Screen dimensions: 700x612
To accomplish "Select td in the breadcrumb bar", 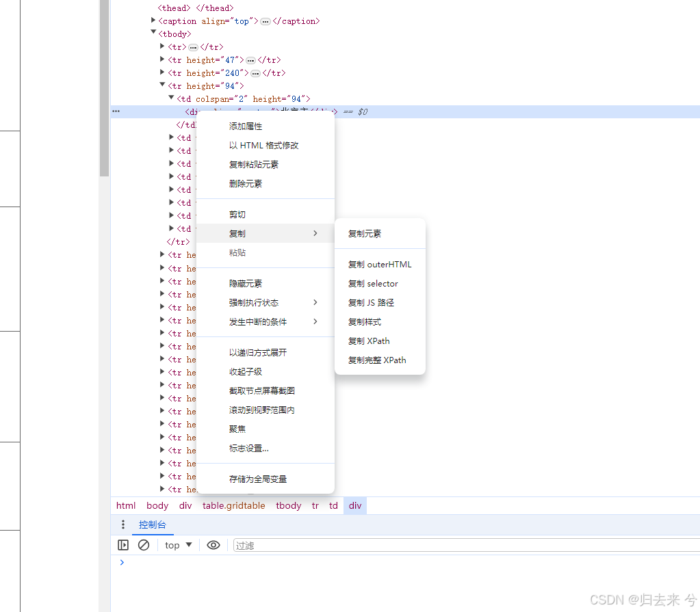I will 333,506.
